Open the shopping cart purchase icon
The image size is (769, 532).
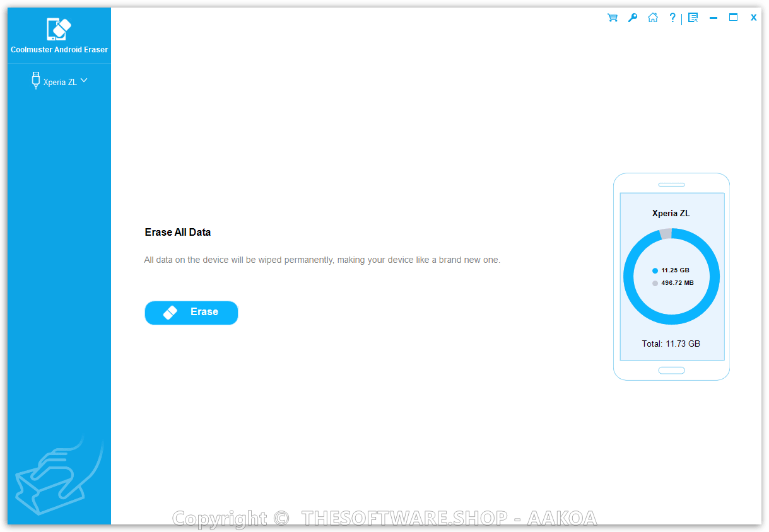[x=612, y=18]
